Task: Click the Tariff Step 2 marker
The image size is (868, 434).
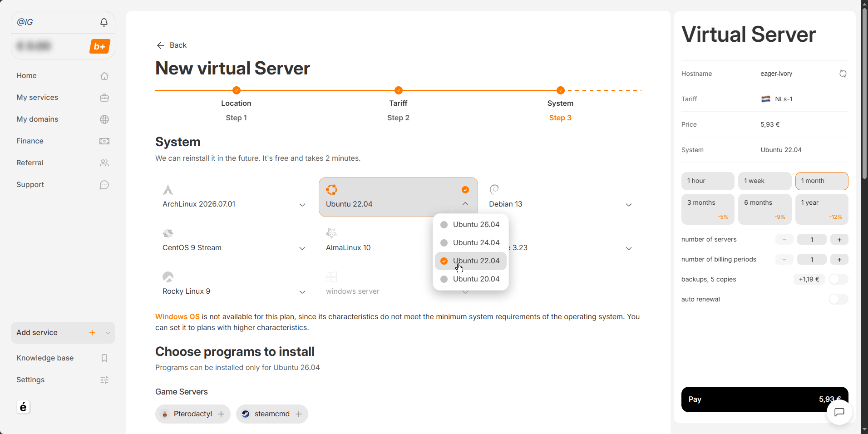Action: coord(399,90)
